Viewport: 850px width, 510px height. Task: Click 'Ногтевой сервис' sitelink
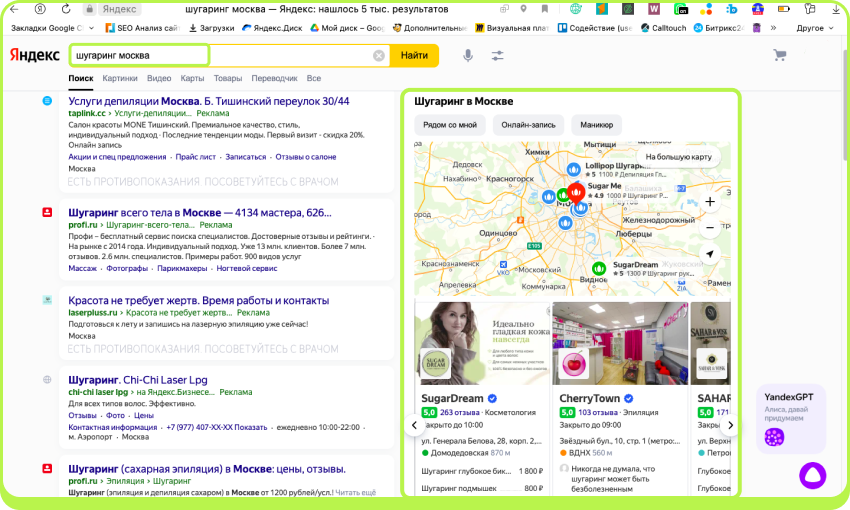pyautogui.click(x=247, y=268)
